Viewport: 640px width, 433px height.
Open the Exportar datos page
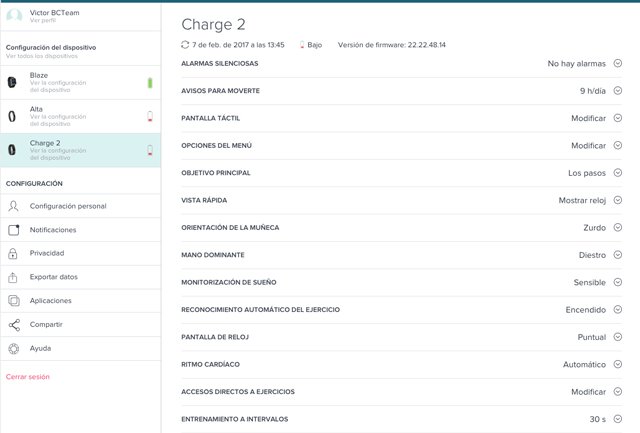point(80,277)
